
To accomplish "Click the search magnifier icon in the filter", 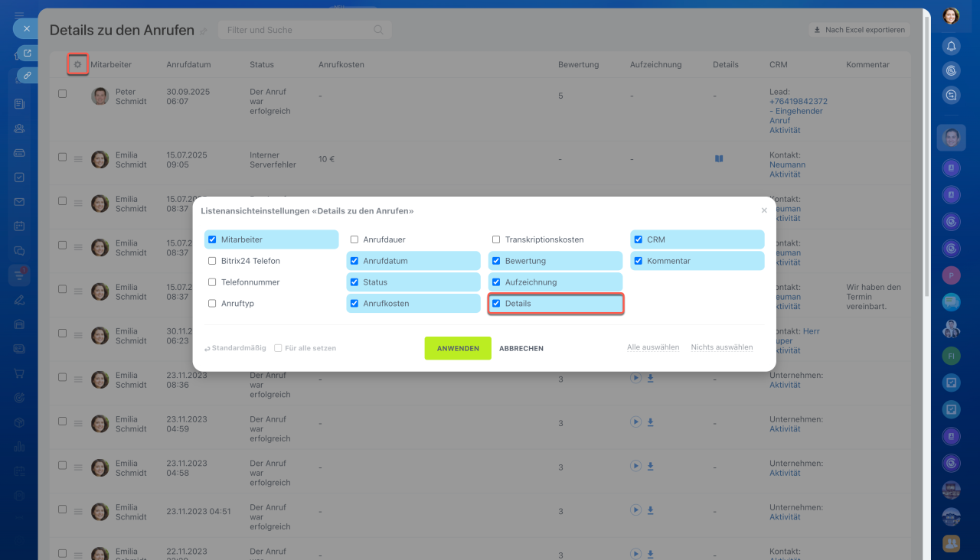I will 378,30.
